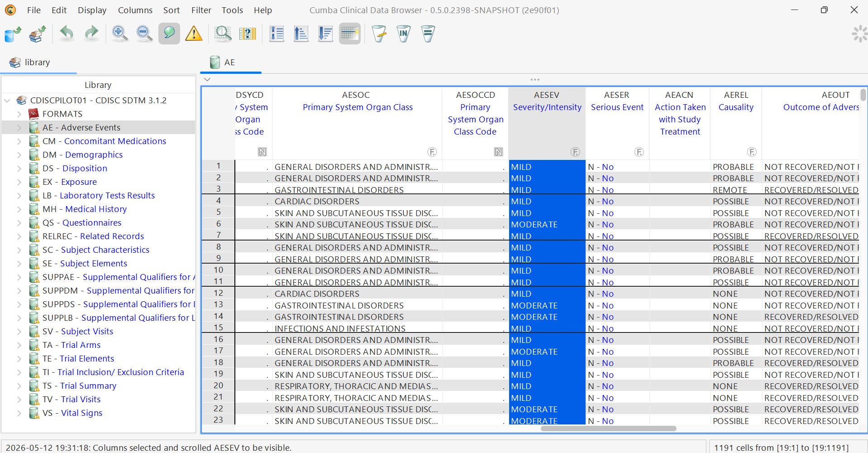Image resolution: width=868 pixels, height=453 pixels.
Task: Click the edit filter funnel with pencil
Action: (379, 34)
